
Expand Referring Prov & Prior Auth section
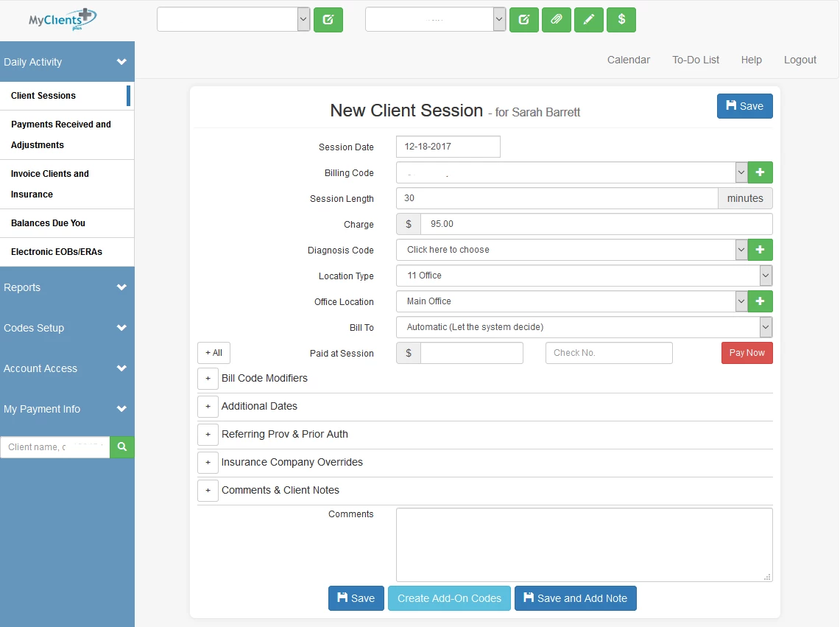click(x=208, y=435)
